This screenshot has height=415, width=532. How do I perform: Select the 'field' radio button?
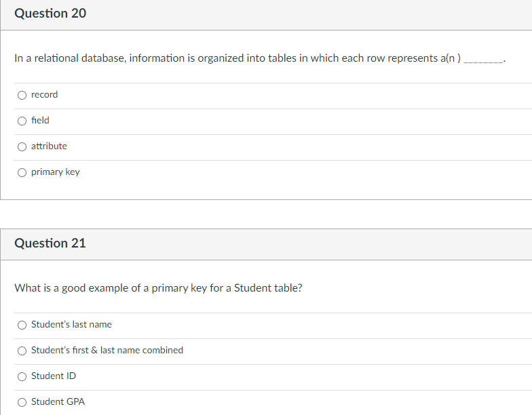pos(22,121)
